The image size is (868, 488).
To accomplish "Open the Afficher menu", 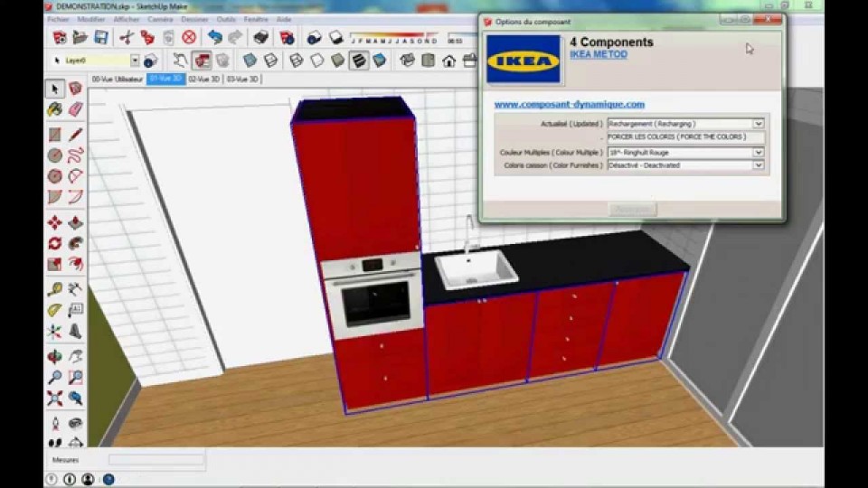I will coord(127,19).
